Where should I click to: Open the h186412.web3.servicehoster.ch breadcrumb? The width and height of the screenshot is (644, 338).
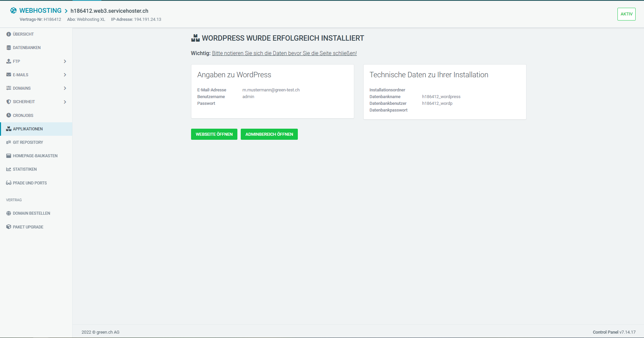109,10
